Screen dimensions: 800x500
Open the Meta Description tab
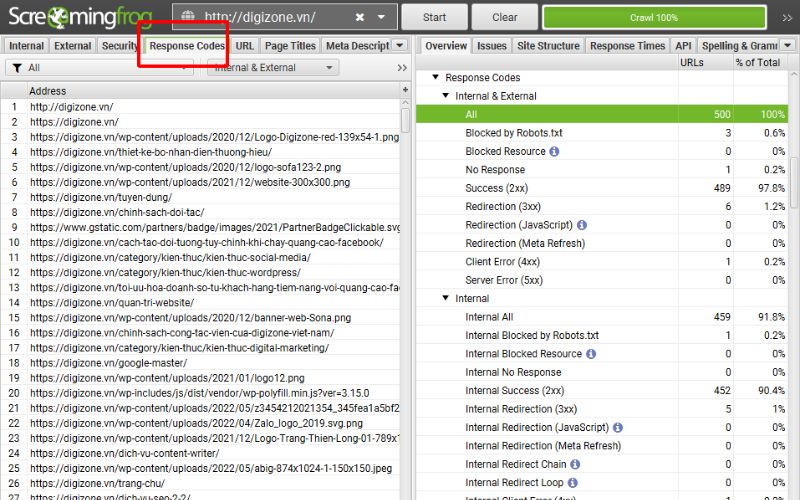pyautogui.click(x=357, y=46)
